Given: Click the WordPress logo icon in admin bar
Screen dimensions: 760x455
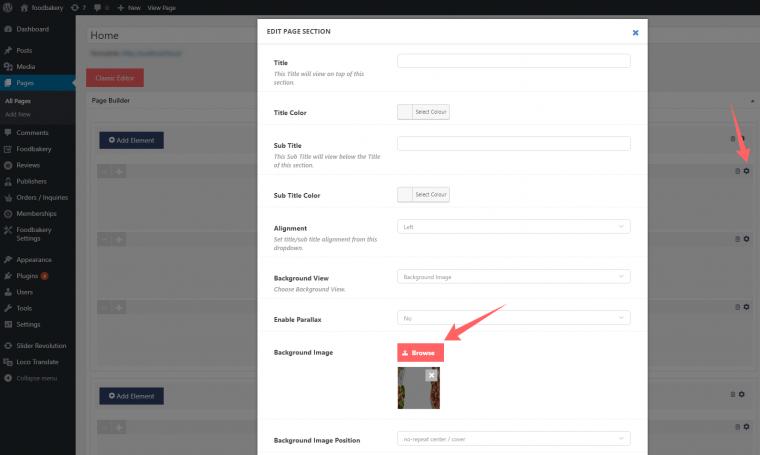Looking at the screenshot, I should (8, 7).
